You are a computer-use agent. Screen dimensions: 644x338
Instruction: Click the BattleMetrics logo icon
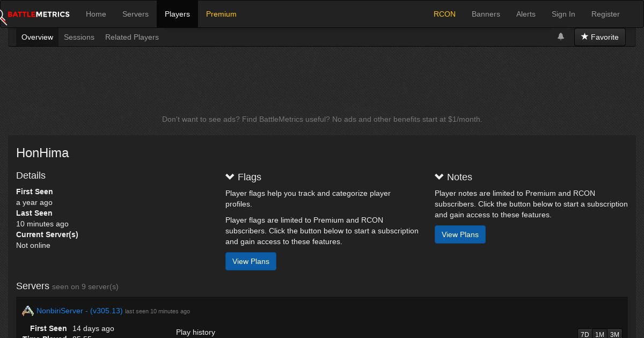(x=3, y=15)
